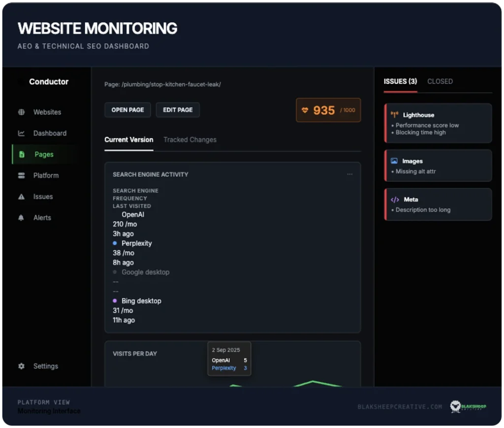This screenshot has height=428, width=504.
Task: Switch to CLOSED issues tab
Action: (x=440, y=81)
